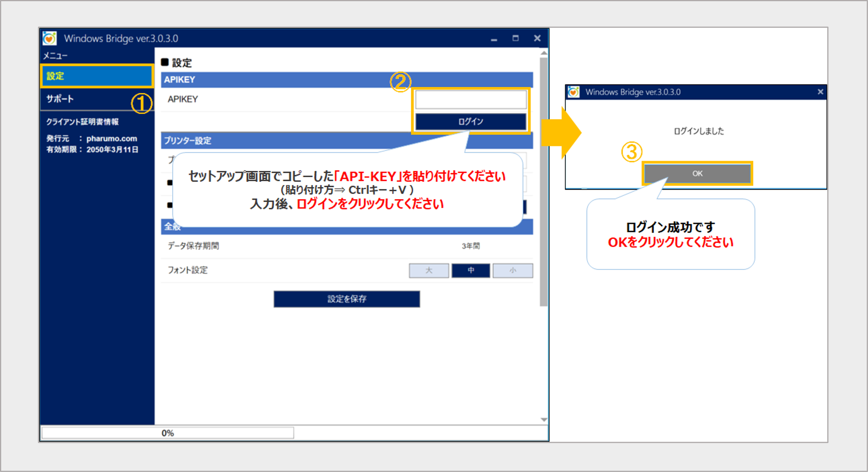Click the ログイン button

point(470,122)
